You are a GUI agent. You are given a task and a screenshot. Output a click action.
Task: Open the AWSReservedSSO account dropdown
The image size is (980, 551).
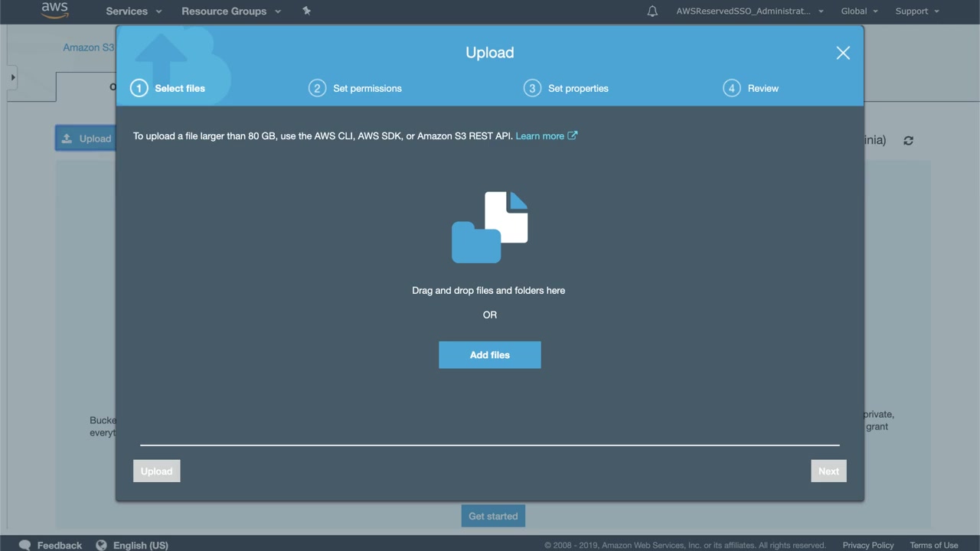(750, 11)
